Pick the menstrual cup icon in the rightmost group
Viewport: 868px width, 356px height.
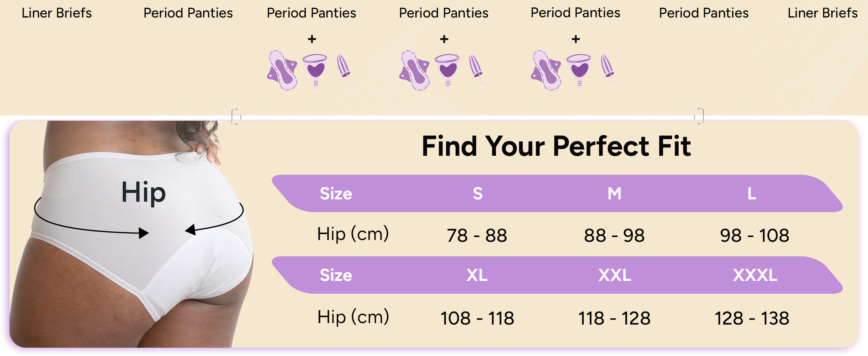[x=579, y=69]
